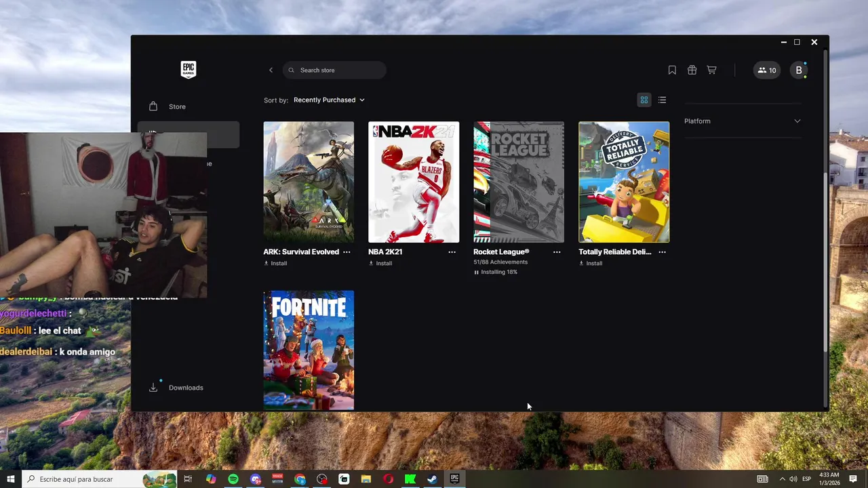Image resolution: width=868 pixels, height=488 pixels.
Task: Click the NBA 2K21 cover art
Action: (x=414, y=182)
